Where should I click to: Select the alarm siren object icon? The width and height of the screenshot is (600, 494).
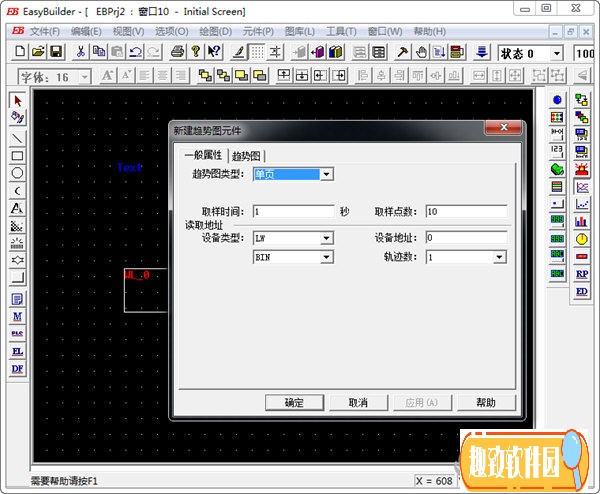point(582,170)
